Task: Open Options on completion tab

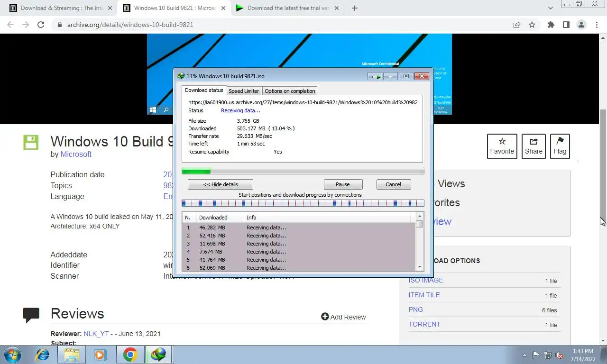Action: tap(290, 91)
